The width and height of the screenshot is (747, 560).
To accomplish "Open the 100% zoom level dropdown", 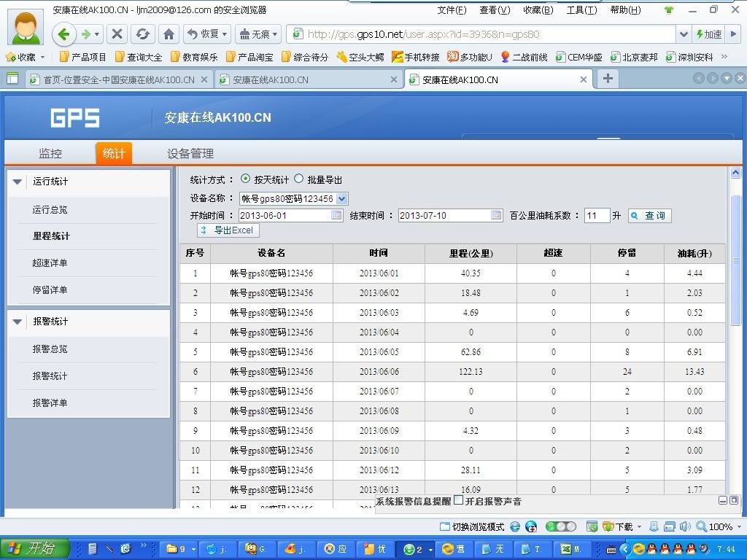I will pos(740,526).
